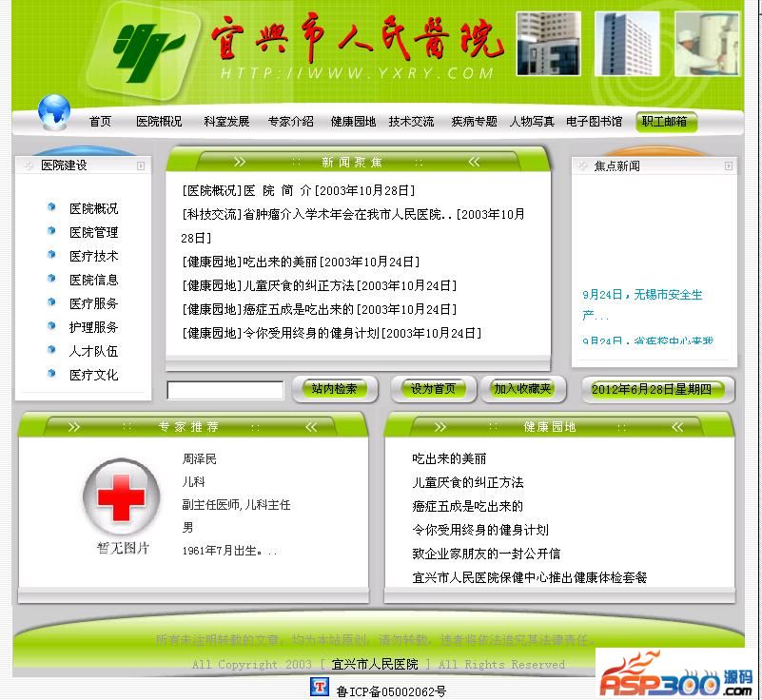
Task: Click the 站内检索 search button
Action: tap(335, 389)
